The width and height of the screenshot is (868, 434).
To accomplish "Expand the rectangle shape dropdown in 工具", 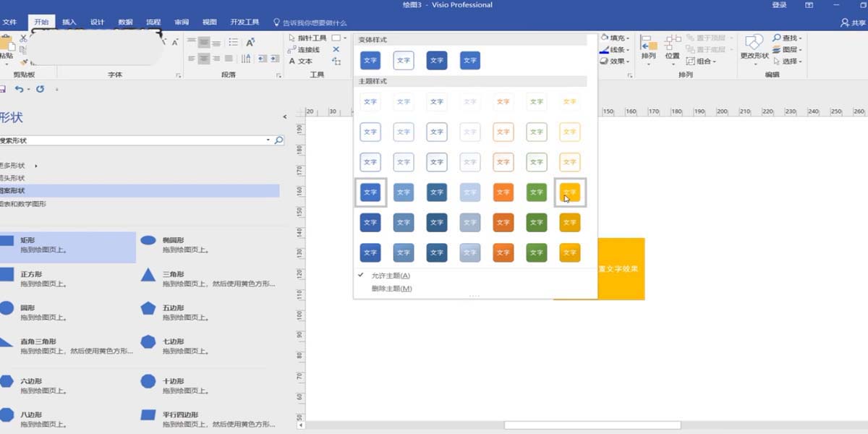I will tap(345, 38).
